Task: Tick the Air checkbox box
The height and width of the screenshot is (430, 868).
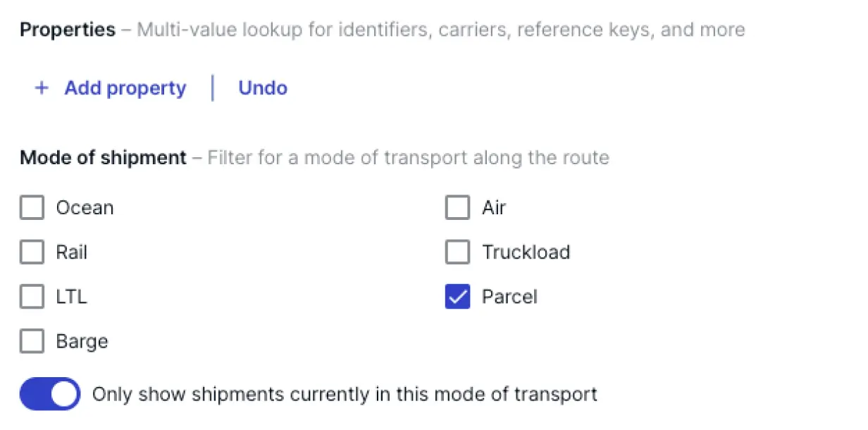Action: click(x=457, y=208)
